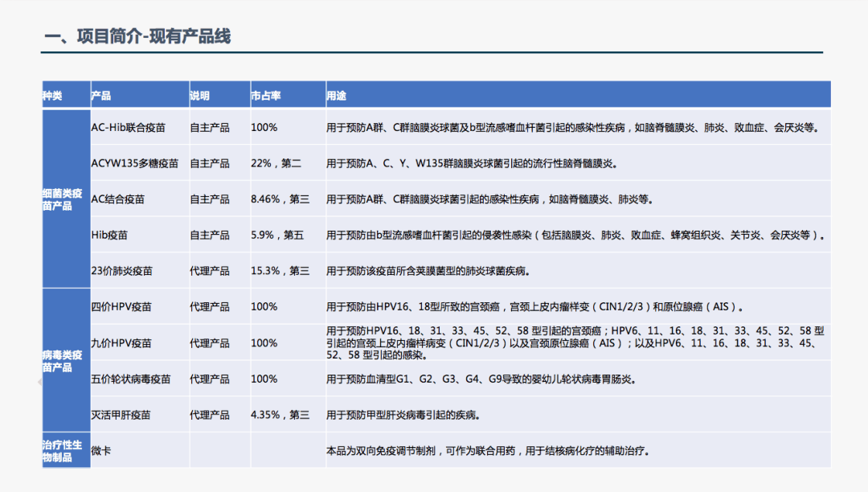
Task: Click the 4.35%，第三 market share cell
Action: [x=280, y=416]
